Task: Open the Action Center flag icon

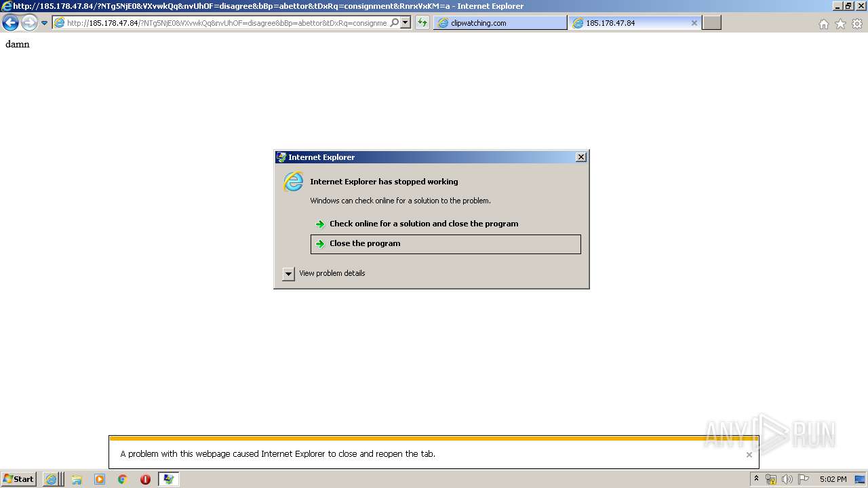Action: [x=804, y=479]
